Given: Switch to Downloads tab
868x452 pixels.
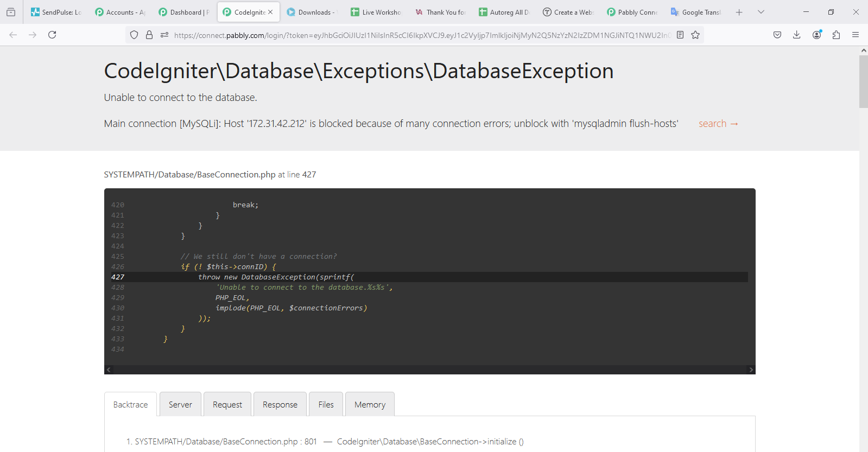Looking at the screenshot, I should tap(312, 12).
